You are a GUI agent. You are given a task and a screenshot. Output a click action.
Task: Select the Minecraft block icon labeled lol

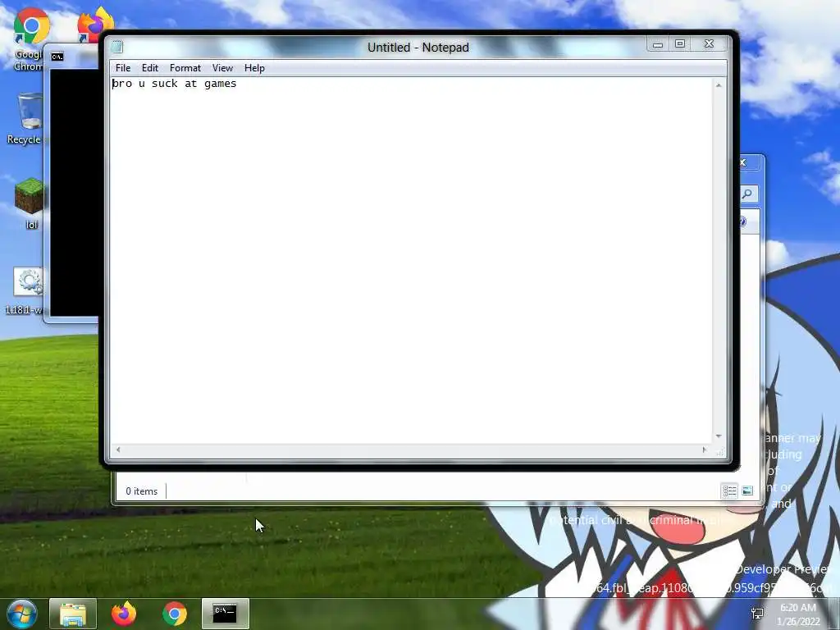[x=30, y=203]
